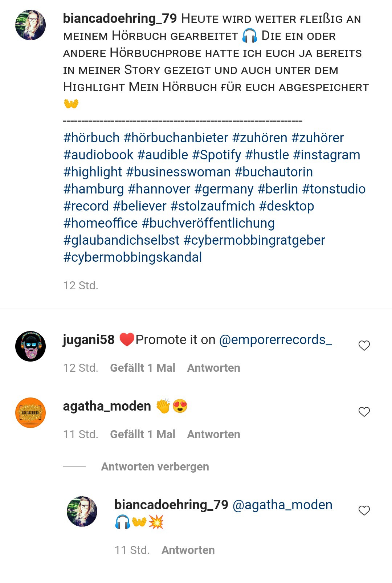View likes 'Gefällt 1 Mal' on agatha_moden's comment
Viewport: 392px width, 583px height.
(x=143, y=434)
